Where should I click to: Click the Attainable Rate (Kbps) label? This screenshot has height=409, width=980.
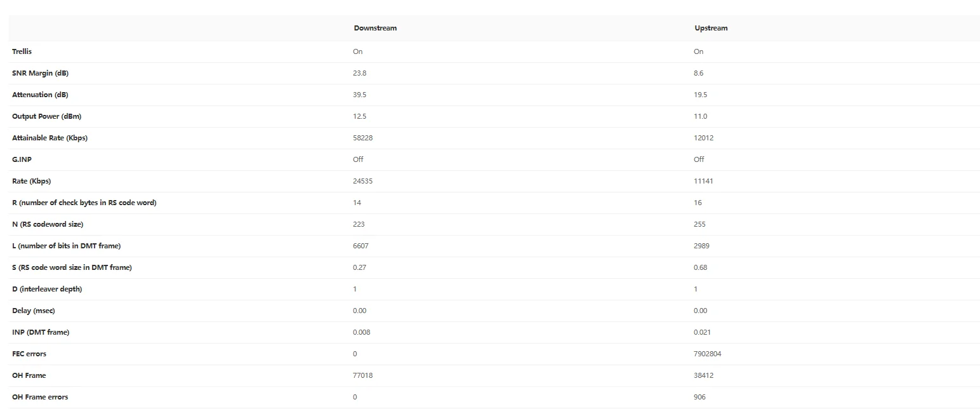tap(50, 138)
